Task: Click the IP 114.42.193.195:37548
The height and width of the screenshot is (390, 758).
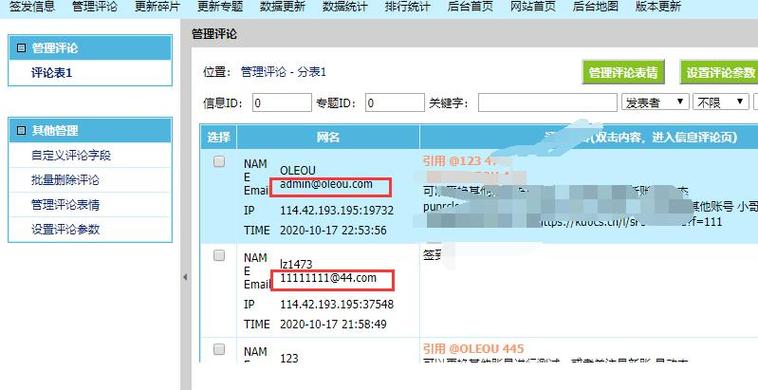Action: point(337,304)
